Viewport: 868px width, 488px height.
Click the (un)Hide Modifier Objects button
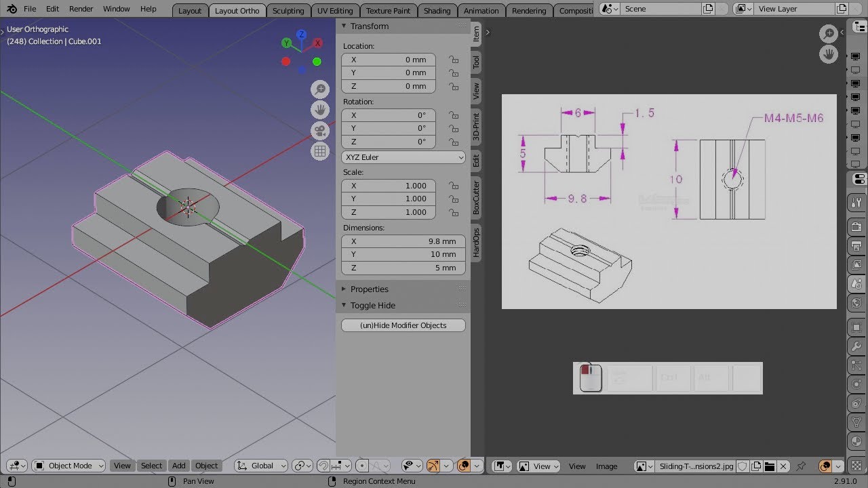tap(403, 325)
